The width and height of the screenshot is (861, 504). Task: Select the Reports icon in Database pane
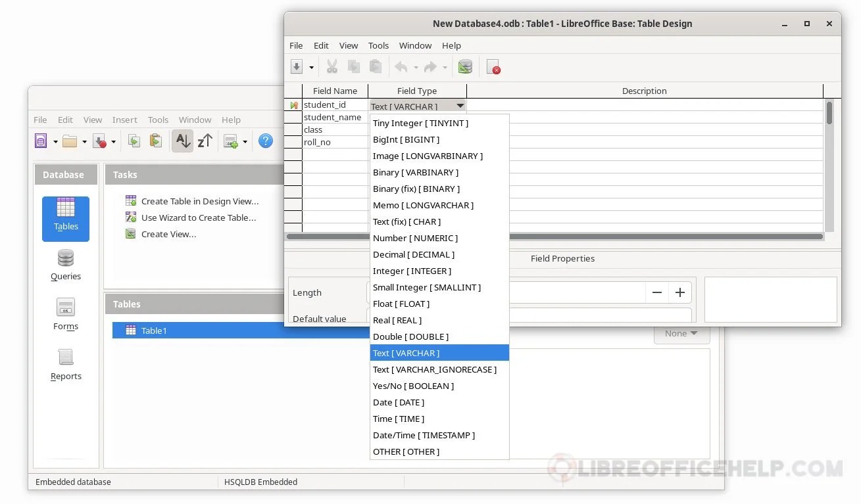pos(66,365)
